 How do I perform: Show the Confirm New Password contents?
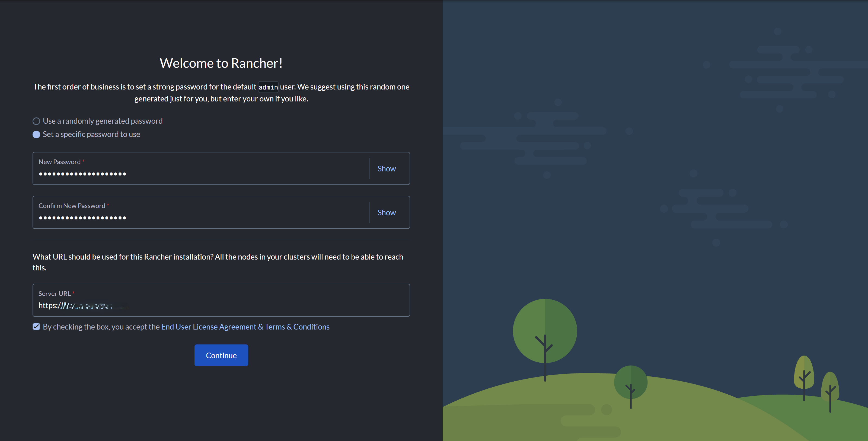coord(387,213)
